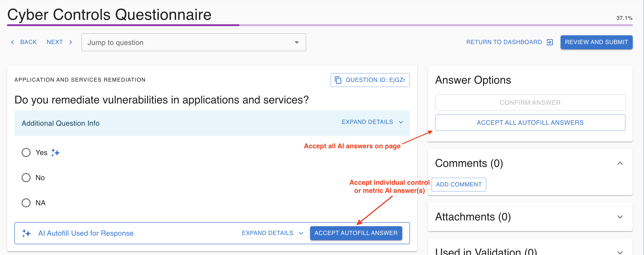The height and width of the screenshot is (255, 644).
Task: Click the Confirm Answer button
Action: click(x=530, y=103)
